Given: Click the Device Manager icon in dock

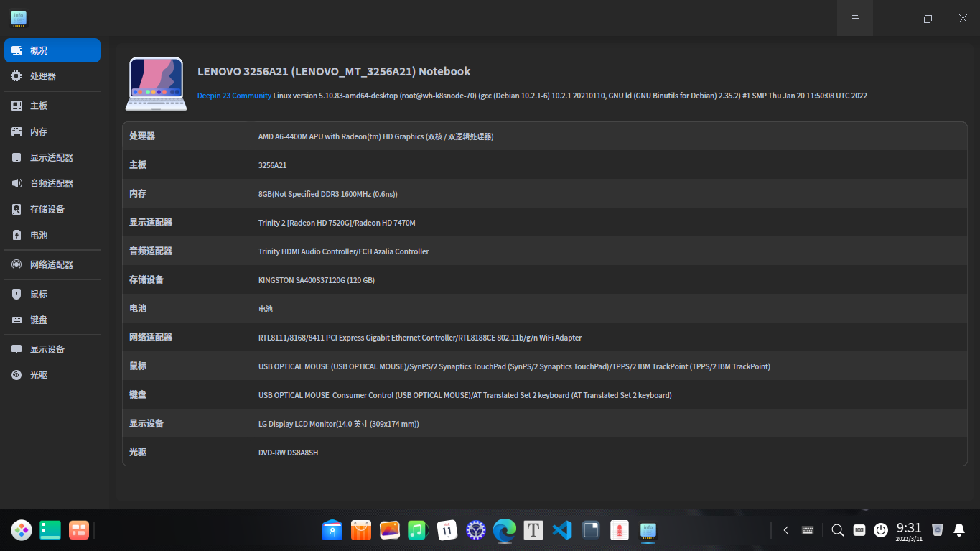Looking at the screenshot, I should click(648, 530).
